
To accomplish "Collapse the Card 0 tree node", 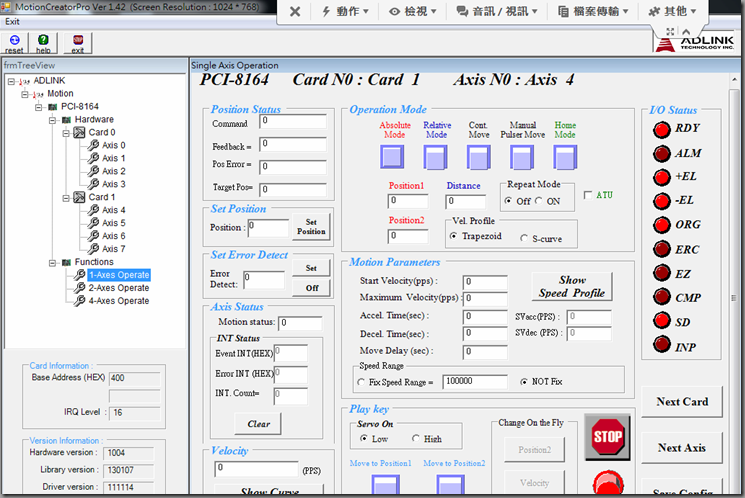I will (x=65, y=133).
